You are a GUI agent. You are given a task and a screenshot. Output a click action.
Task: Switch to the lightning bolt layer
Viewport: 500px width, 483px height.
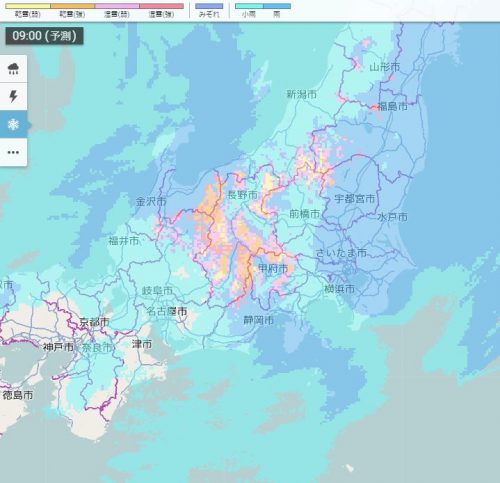[x=13, y=96]
